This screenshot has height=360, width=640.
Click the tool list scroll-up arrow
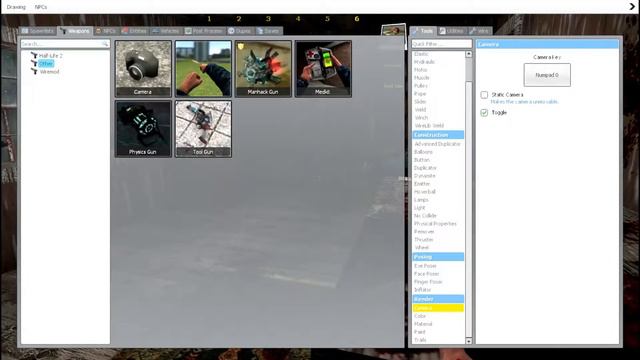pyautogui.click(x=469, y=54)
